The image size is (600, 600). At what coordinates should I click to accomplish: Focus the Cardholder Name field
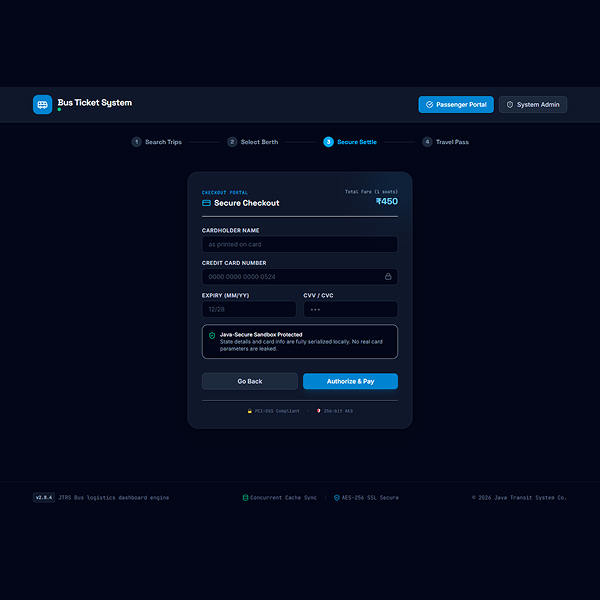point(300,244)
